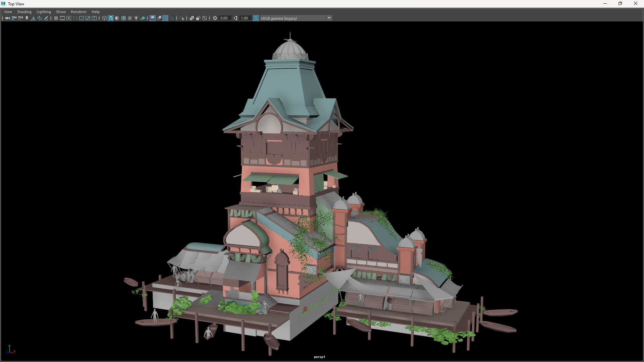Click the Image Plane icon
644x362 pixels.
(x=33, y=18)
